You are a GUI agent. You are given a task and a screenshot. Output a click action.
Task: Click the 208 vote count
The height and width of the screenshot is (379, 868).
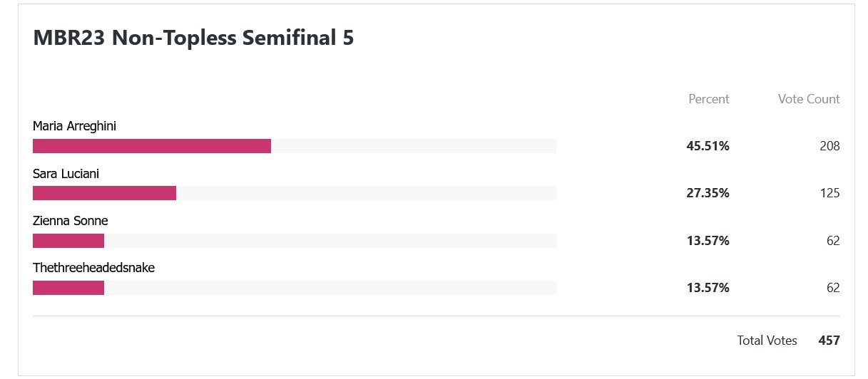click(x=829, y=146)
